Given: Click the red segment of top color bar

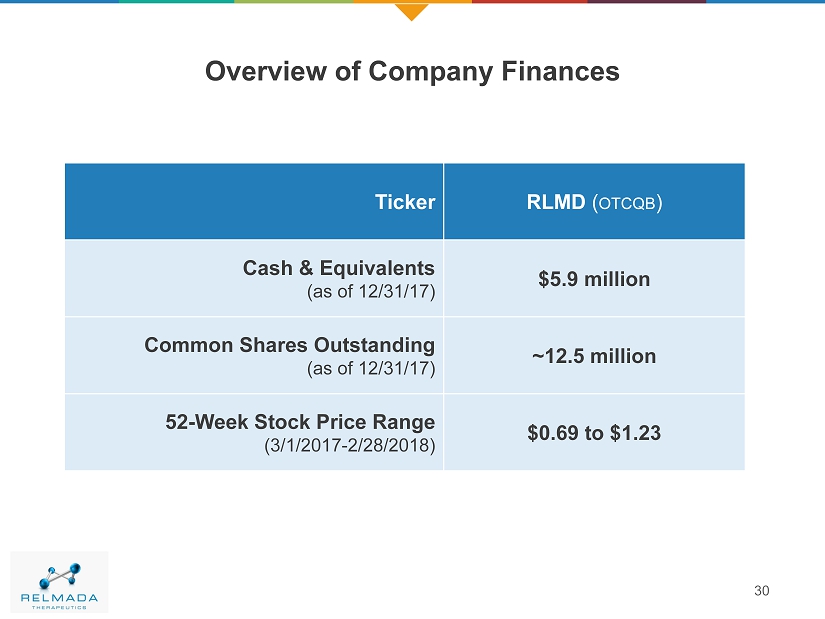Looking at the screenshot, I should click(529, 2).
